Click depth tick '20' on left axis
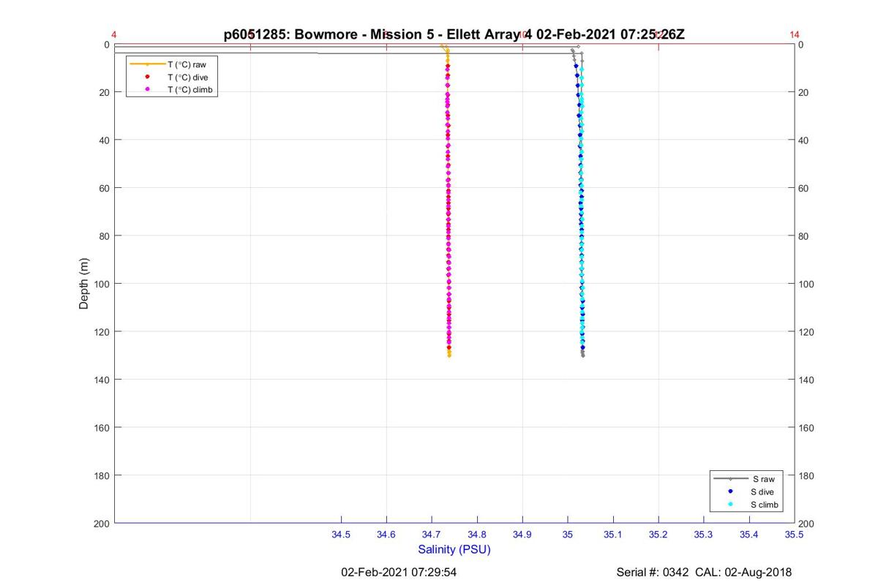Screen dimensions: 878x588 point(104,92)
